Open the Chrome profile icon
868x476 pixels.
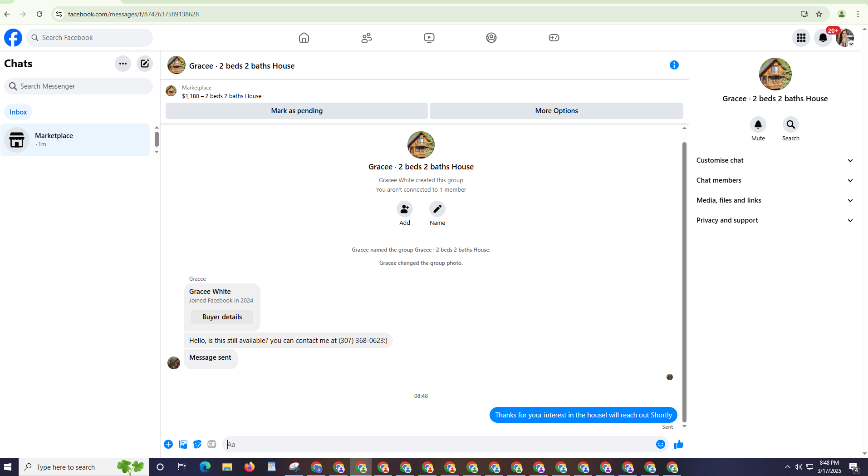[x=842, y=14]
